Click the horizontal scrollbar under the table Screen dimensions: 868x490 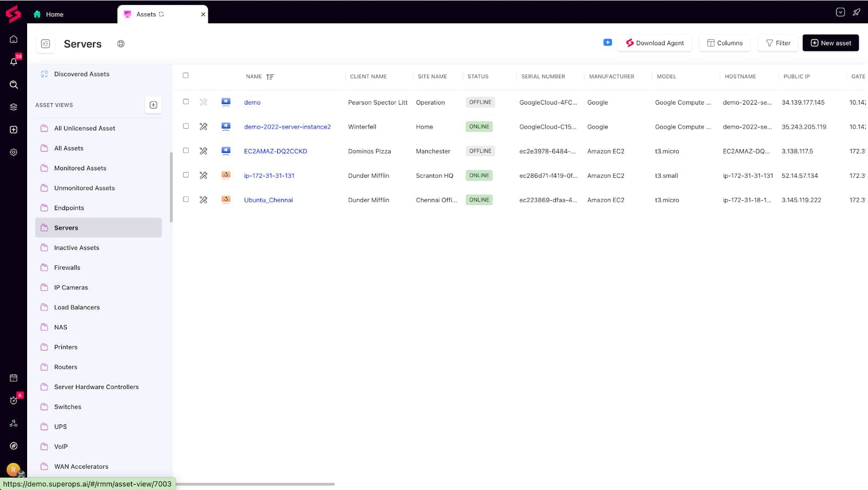(x=255, y=484)
